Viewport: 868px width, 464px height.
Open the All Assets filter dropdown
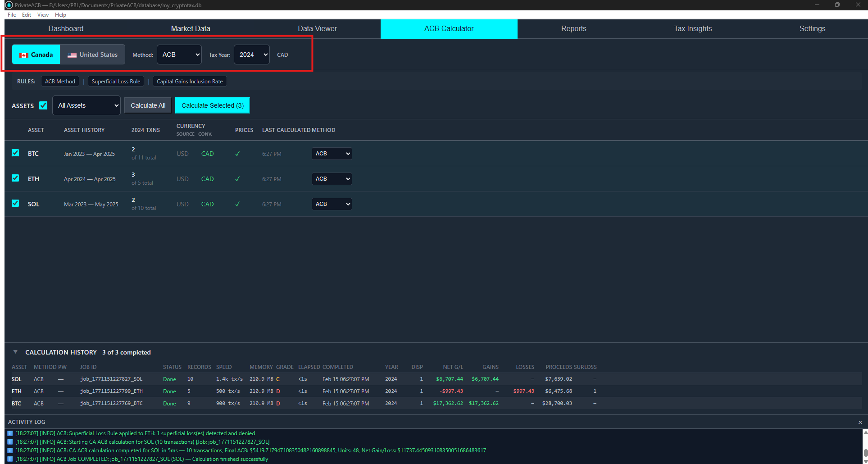tap(86, 105)
